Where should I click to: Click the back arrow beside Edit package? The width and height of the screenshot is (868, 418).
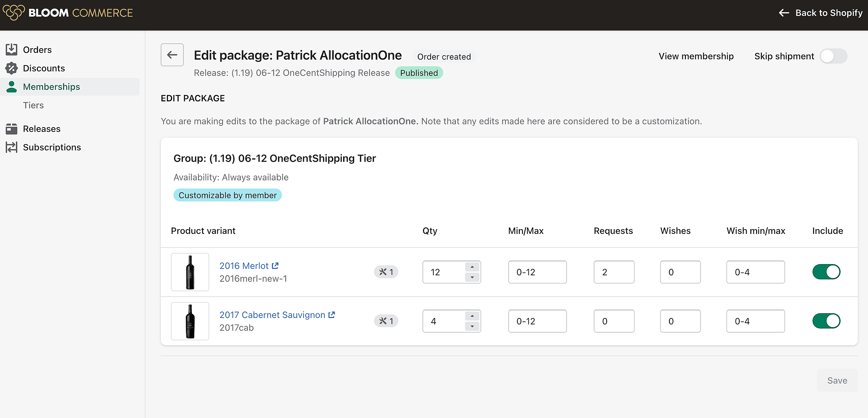(x=172, y=55)
